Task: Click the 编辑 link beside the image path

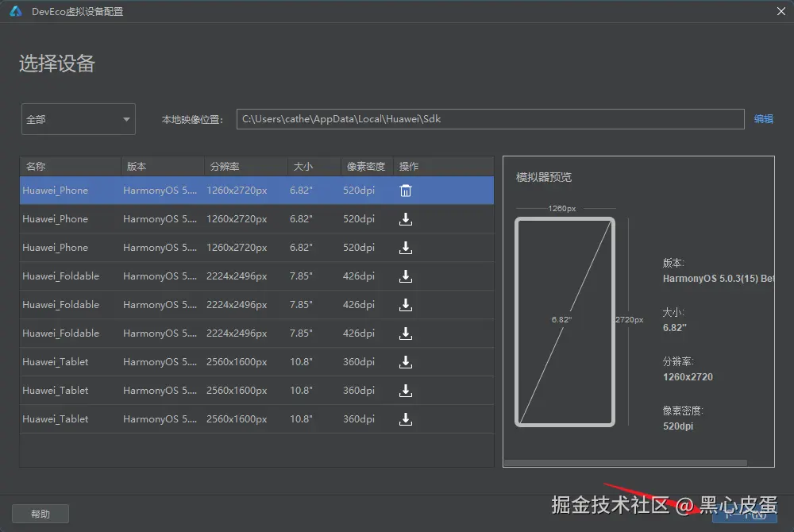Action: coord(763,119)
